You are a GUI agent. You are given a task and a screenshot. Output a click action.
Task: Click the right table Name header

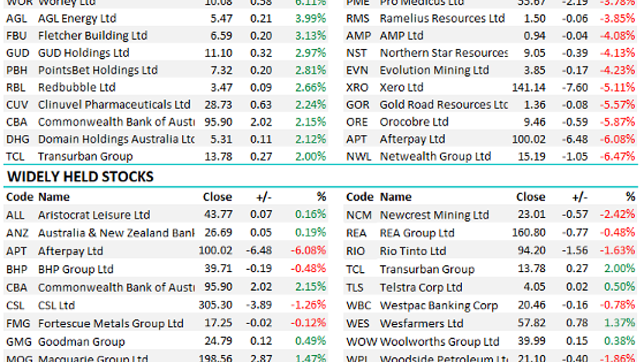coord(396,197)
